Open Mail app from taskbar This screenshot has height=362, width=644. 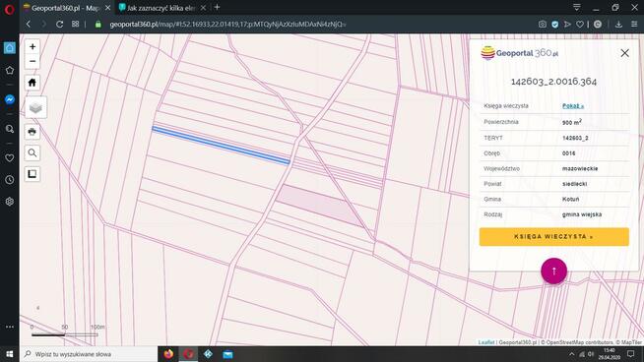(227, 354)
